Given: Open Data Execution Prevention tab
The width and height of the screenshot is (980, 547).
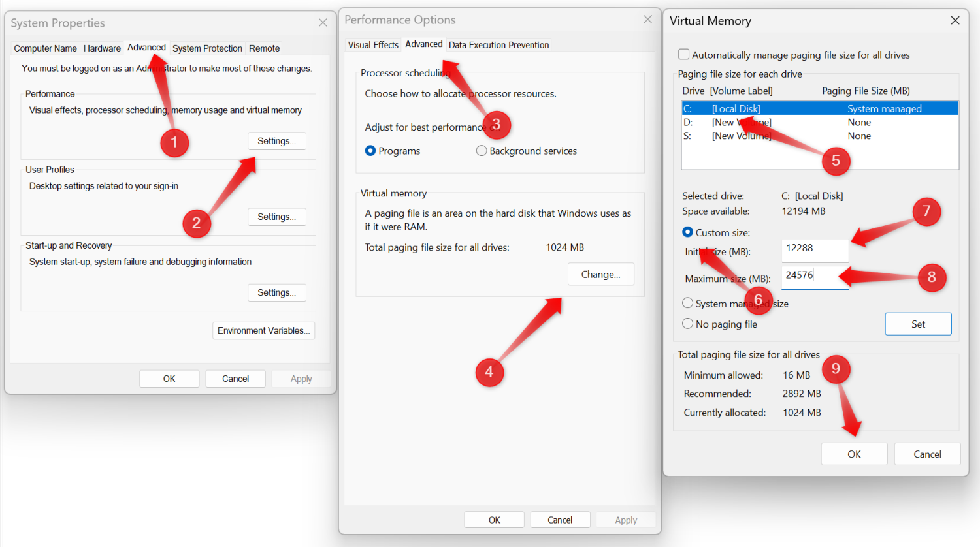Looking at the screenshot, I should pos(498,45).
